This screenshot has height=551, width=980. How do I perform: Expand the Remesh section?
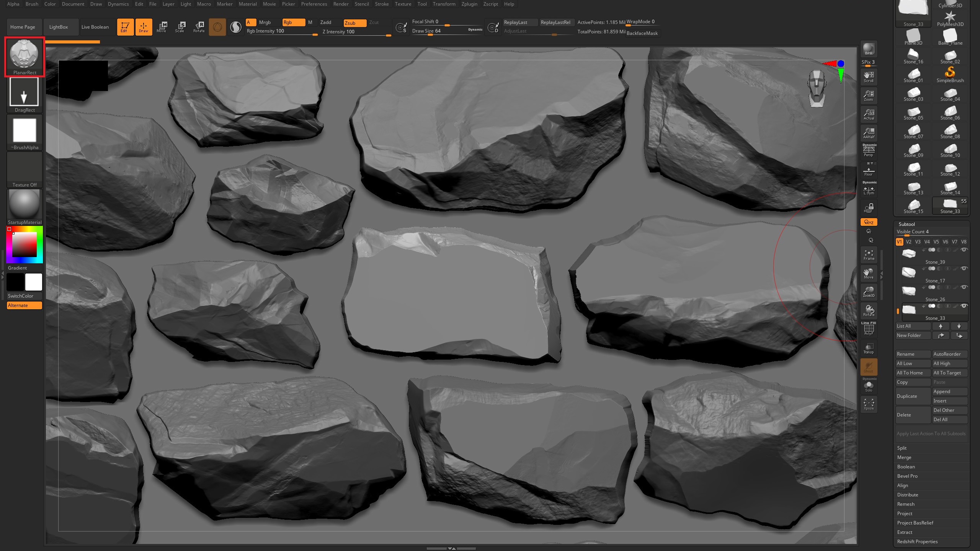906,504
